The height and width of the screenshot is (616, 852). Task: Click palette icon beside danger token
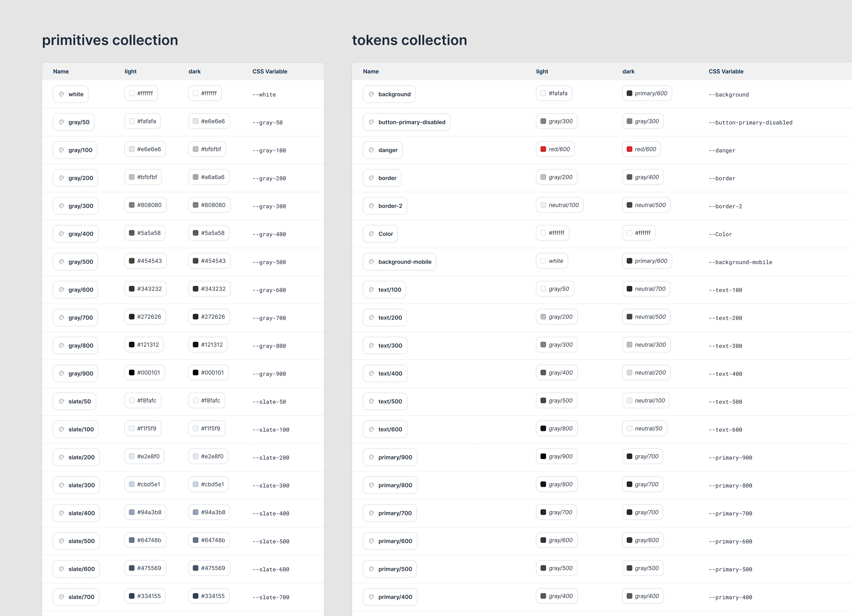[x=372, y=150]
